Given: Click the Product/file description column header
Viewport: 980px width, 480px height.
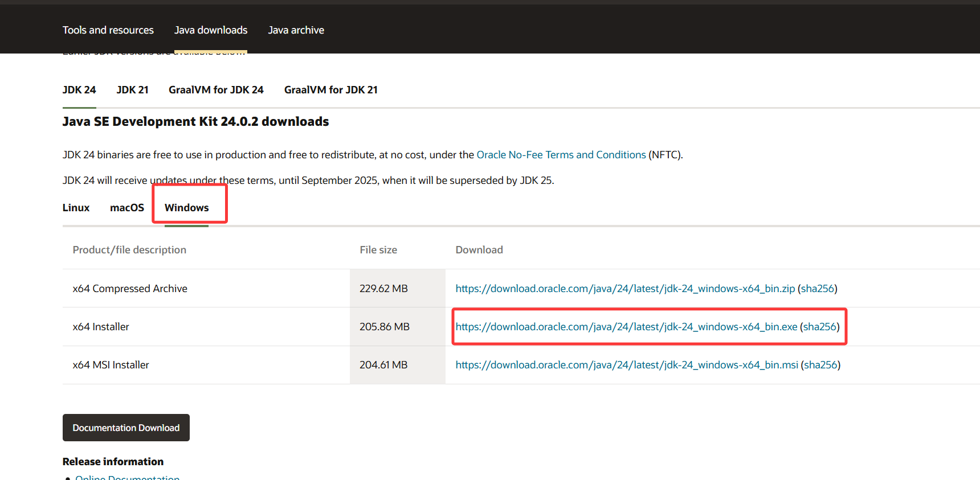Looking at the screenshot, I should [x=129, y=250].
